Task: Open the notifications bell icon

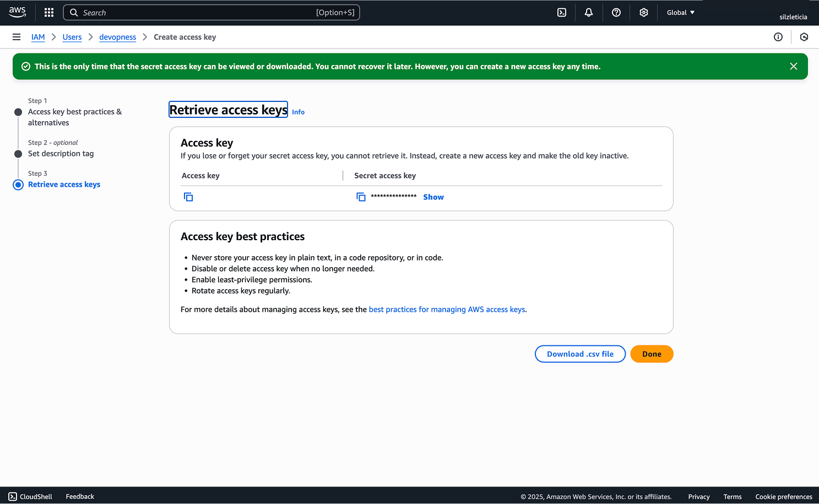Action: click(588, 12)
